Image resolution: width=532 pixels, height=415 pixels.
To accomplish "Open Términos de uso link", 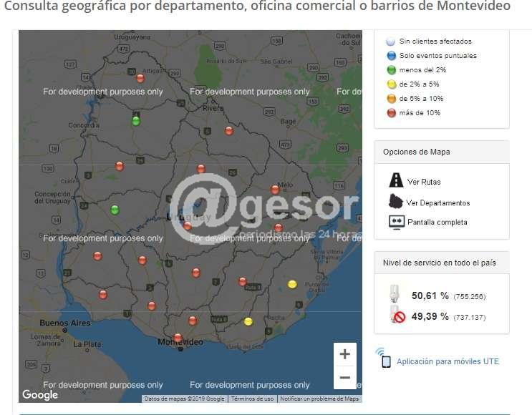I will pos(252,399).
